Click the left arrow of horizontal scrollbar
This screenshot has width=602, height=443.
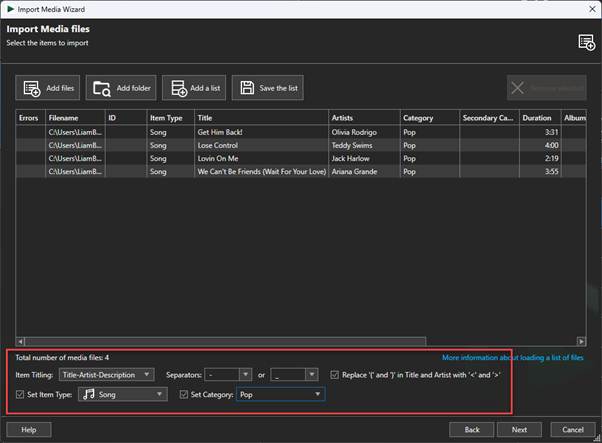click(x=20, y=341)
